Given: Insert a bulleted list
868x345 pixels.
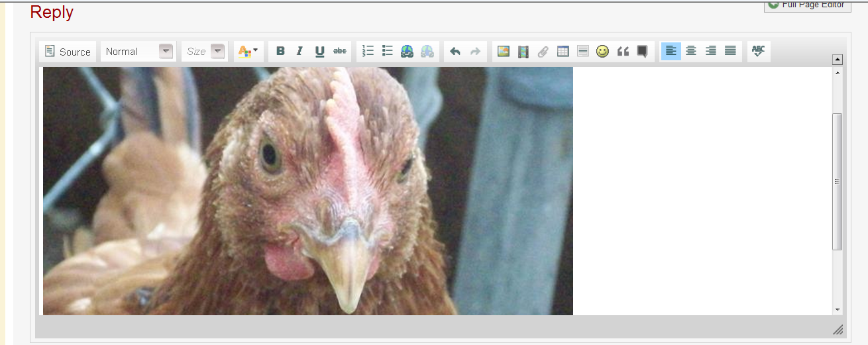Looking at the screenshot, I should [x=388, y=51].
